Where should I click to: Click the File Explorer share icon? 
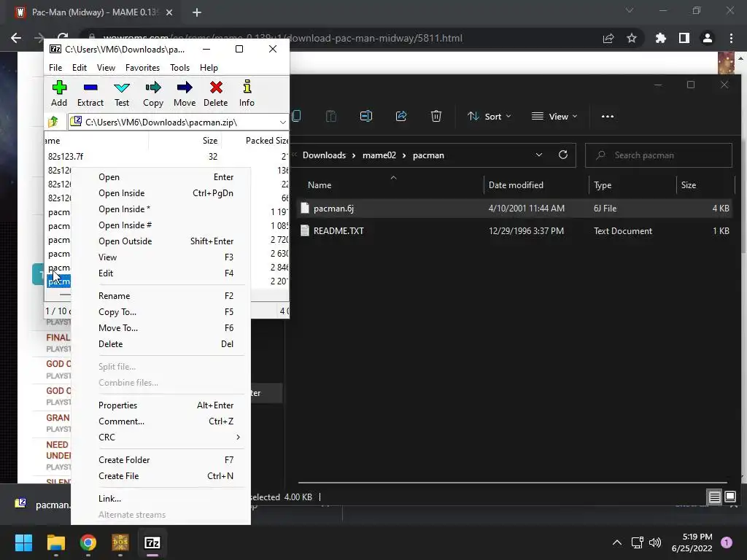pos(401,116)
